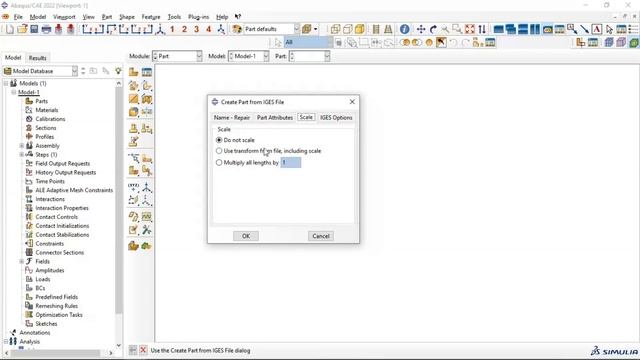
Task: Switch to the Part Attributes tab
Action: click(275, 118)
